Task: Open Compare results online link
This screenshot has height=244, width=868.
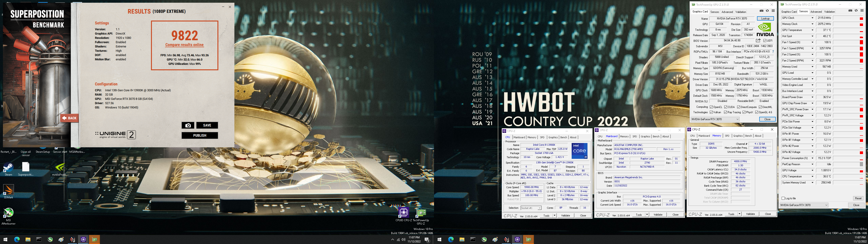Action: [184, 45]
